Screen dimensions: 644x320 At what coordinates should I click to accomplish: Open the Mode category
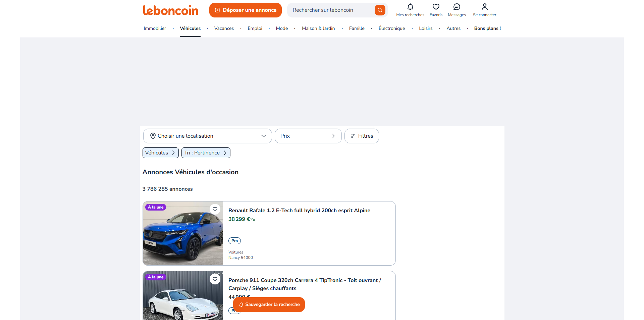[x=282, y=28]
